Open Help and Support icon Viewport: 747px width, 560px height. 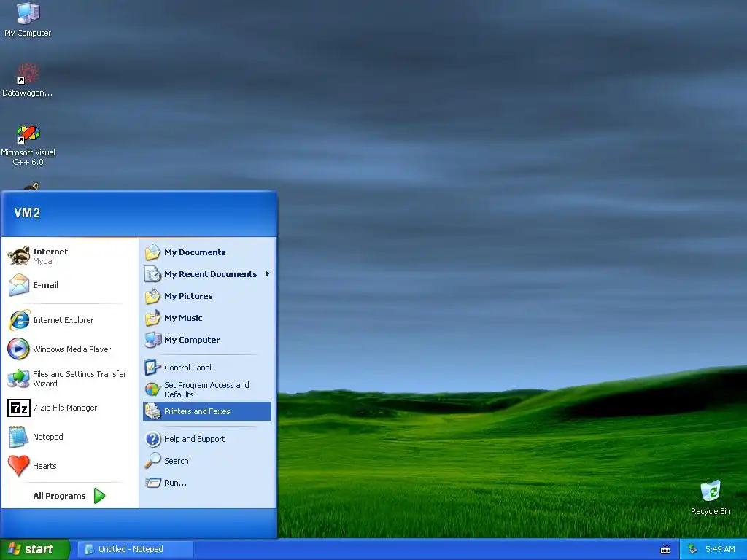click(x=153, y=438)
